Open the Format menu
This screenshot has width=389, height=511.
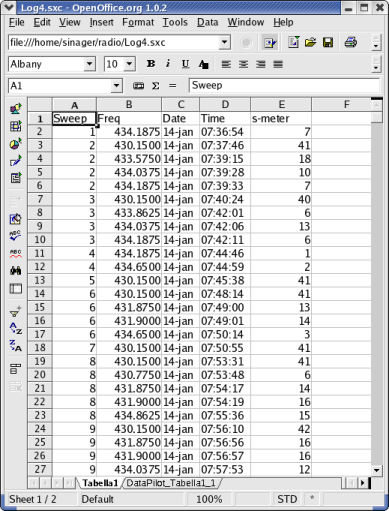(x=138, y=22)
